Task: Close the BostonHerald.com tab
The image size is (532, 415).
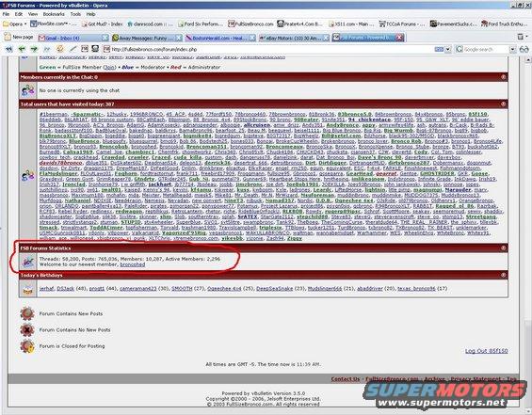Action: tap(252, 38)
